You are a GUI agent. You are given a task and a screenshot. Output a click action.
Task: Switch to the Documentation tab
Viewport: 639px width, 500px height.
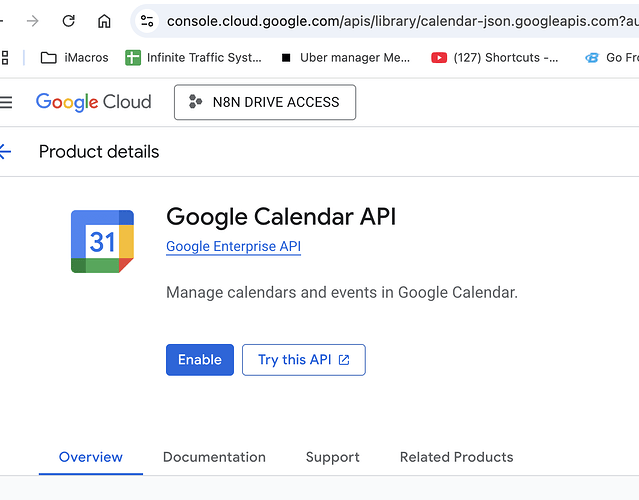tap(214, 457)
